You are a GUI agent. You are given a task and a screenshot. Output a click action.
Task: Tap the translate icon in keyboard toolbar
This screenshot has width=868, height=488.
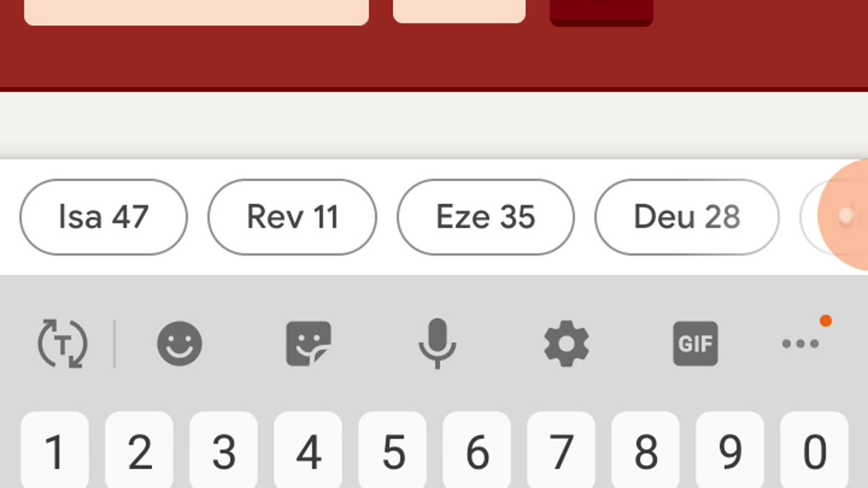coord(62,344)
